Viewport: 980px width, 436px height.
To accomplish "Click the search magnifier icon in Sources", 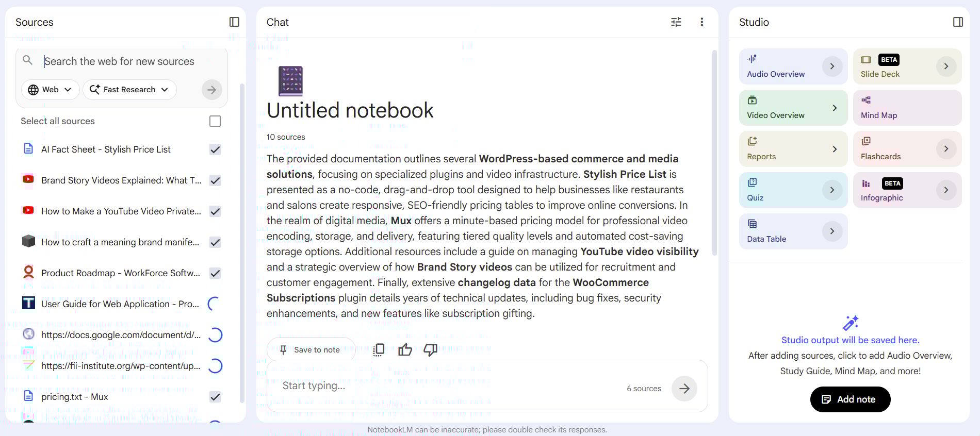I will coord(28,60).
